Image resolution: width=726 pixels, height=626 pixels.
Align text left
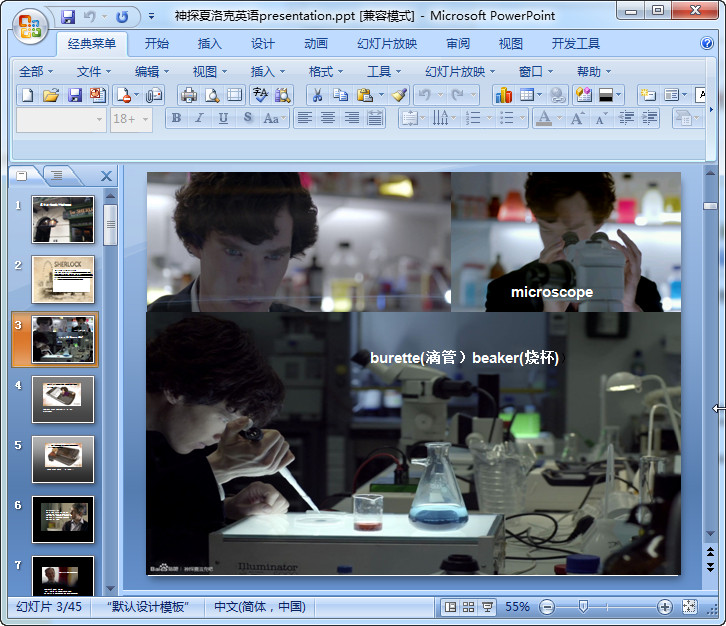tap(304, 119)
